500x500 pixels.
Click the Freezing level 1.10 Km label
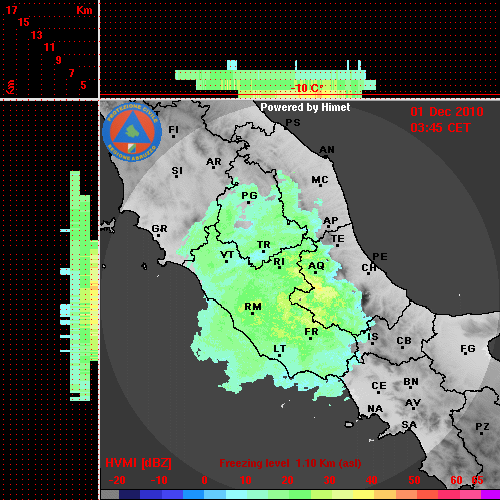point(290,463)
